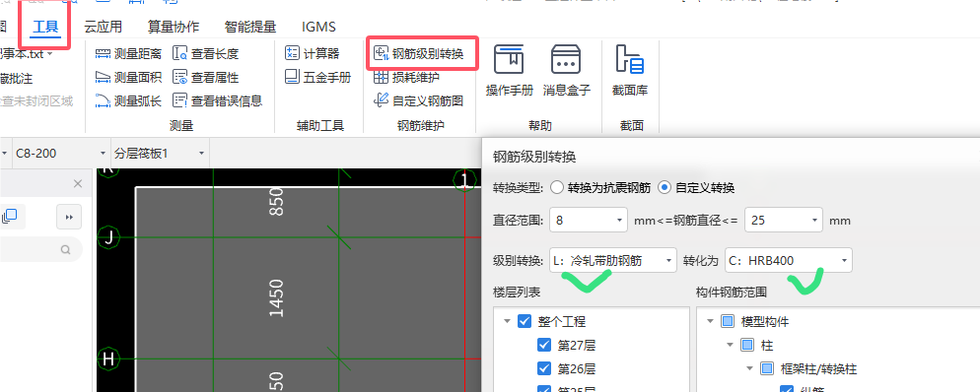Launch the 计算器 tool
This screenshot has width=980, height=392.
(x=312, y=54)
